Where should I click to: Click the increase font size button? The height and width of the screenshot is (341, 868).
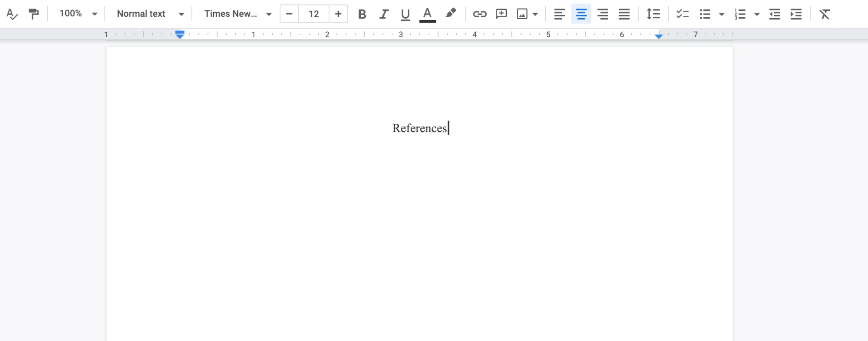click(338, 14)
